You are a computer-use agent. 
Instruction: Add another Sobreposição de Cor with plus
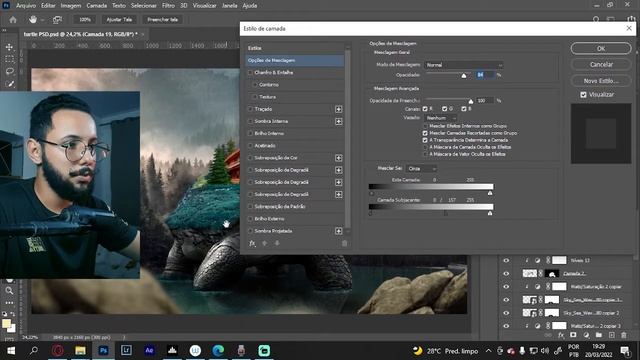(338, 158)
